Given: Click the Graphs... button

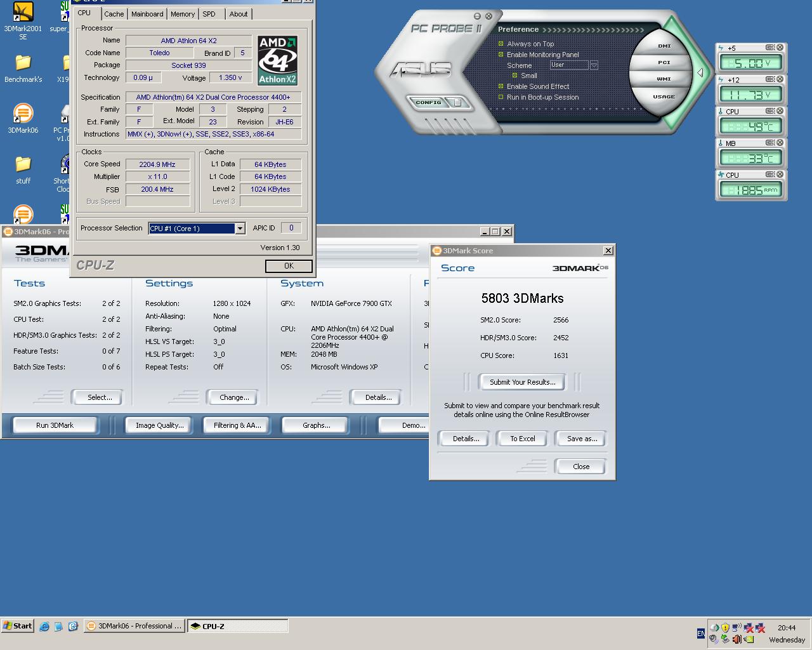Looking at the screenshot, I should [x=316, y=425].
